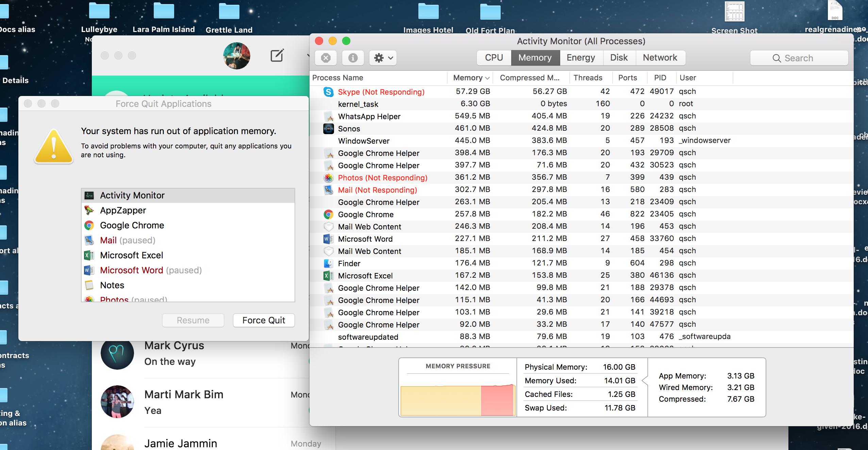The image size is (868, 450).
Task: Open the Lulleybye folder on the desktop
Action: pos(99,11)
